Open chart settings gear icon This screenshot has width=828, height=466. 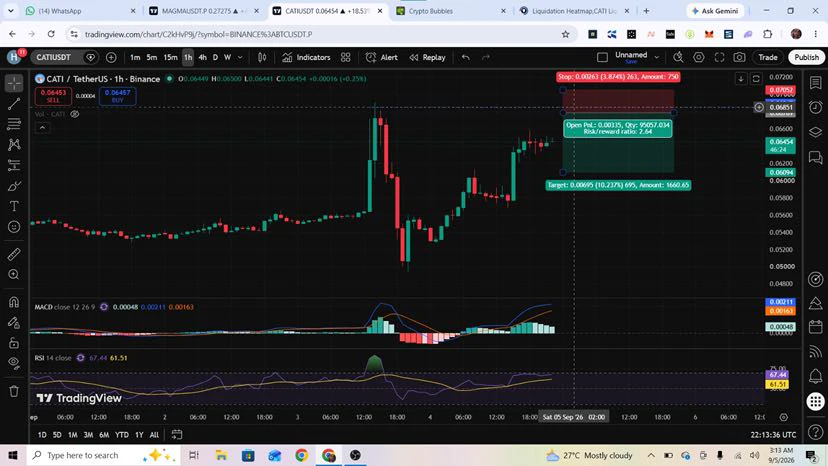tap(699, 57)
